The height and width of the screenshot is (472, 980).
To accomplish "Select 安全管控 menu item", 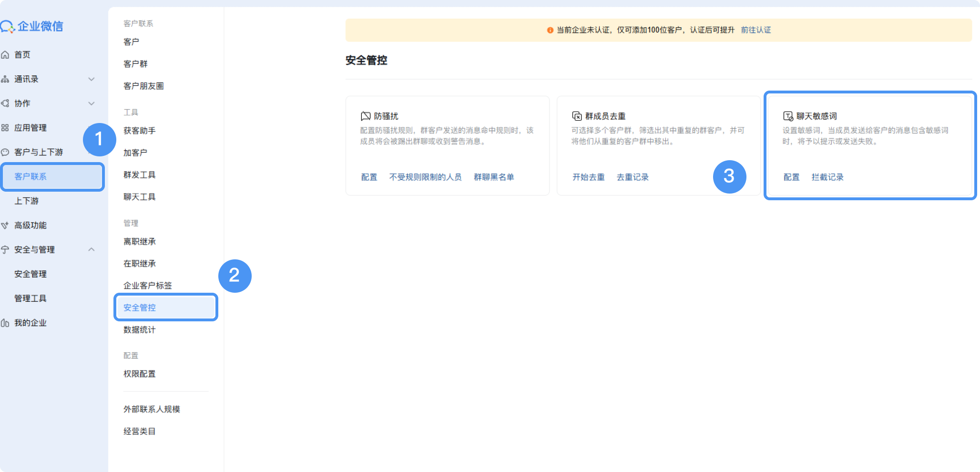I will pos(166,308).
